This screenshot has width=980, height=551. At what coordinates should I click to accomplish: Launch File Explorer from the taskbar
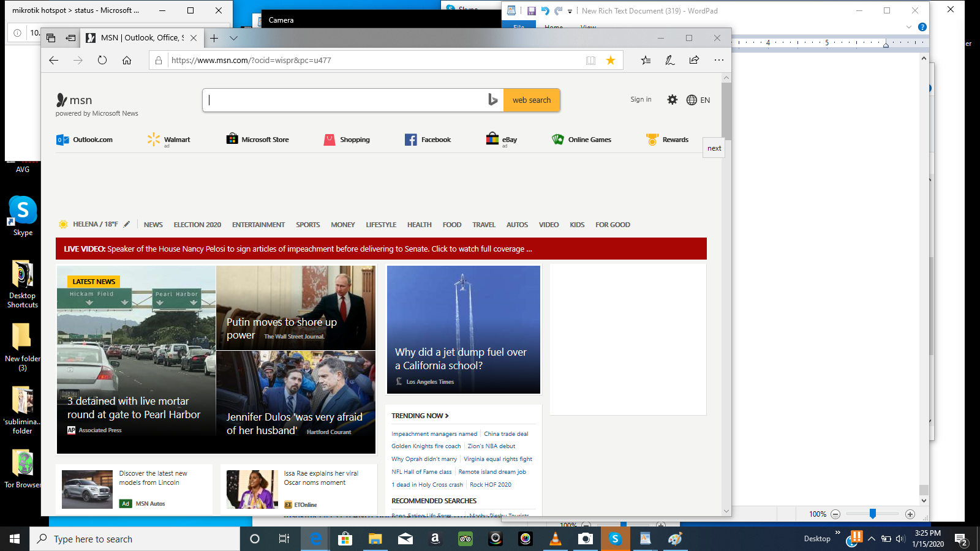(x=375, y=539)
